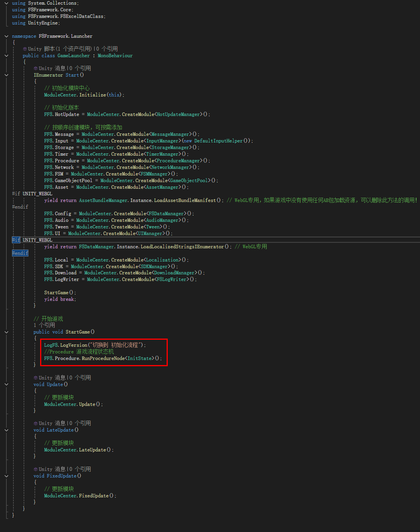This screenshot has width=420, height=532.
Task: Click the NetworkManager type name
Action: tap(170, 167)
